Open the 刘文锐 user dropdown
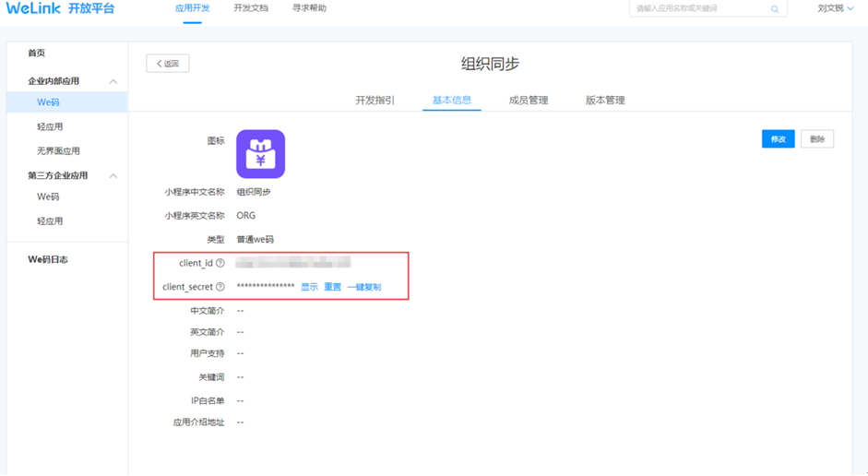This screenshot has height=476, width=868. (x=836, y=8)
